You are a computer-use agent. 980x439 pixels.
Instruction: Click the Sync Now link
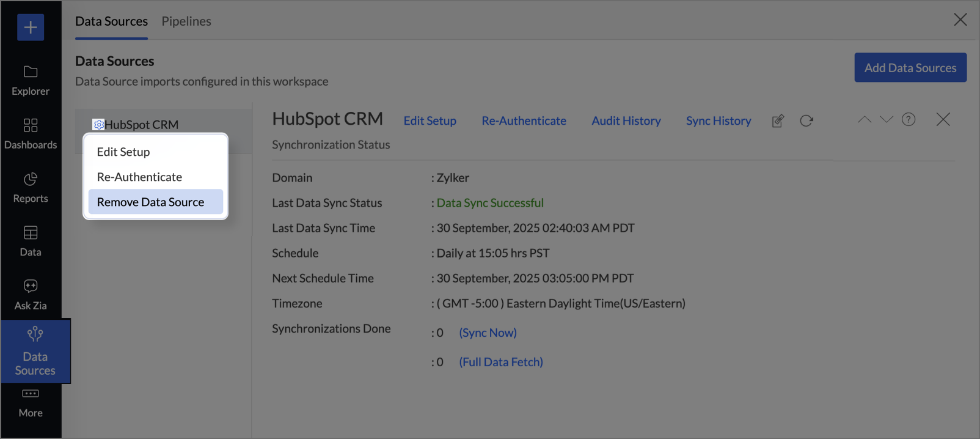click(x=488, y=333)
